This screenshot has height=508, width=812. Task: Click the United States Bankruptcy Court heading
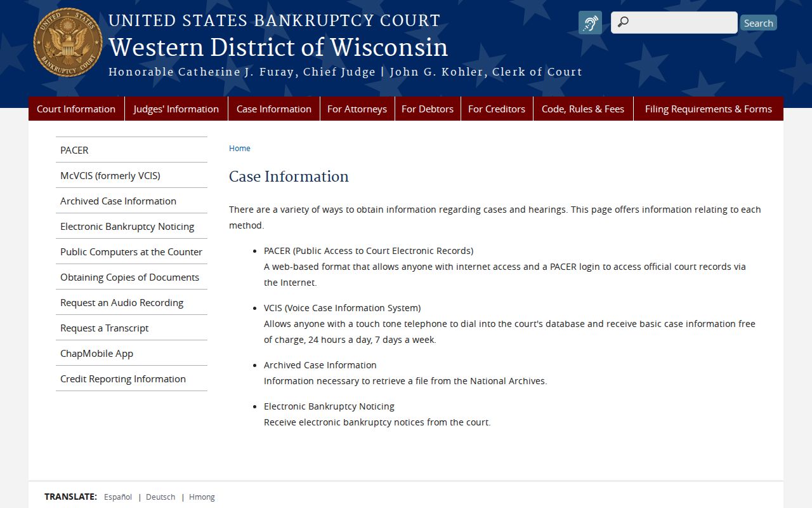(x=274, y=20)
